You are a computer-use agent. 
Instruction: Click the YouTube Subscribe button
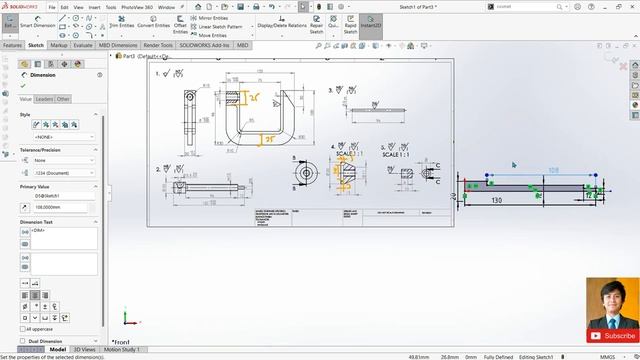[x=613, y=336]
